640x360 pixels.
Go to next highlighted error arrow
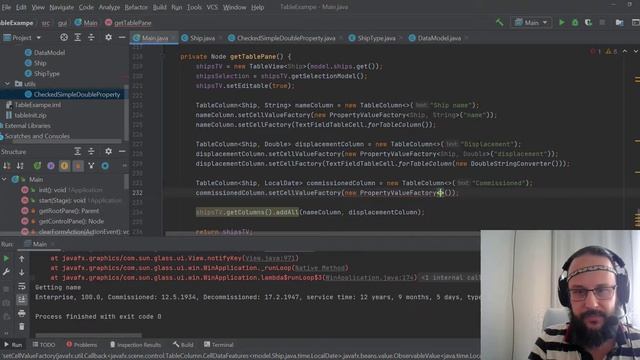636,51
